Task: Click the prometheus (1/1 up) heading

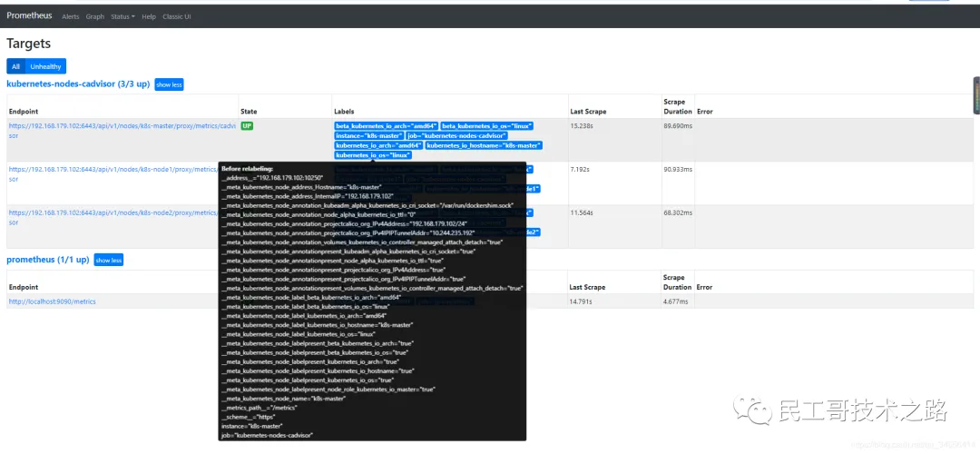Action: [48, 260]
